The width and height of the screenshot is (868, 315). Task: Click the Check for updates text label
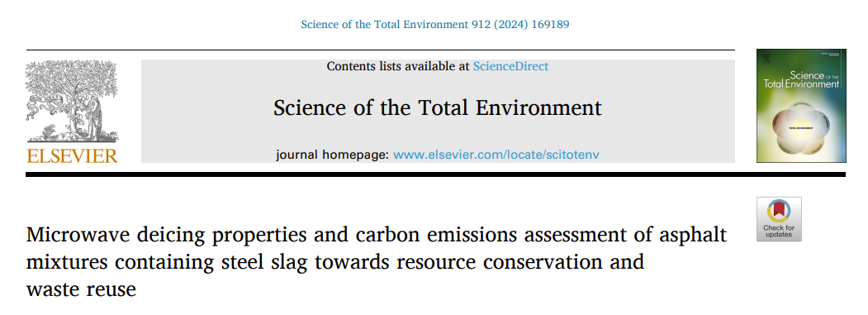click(779, 231)
